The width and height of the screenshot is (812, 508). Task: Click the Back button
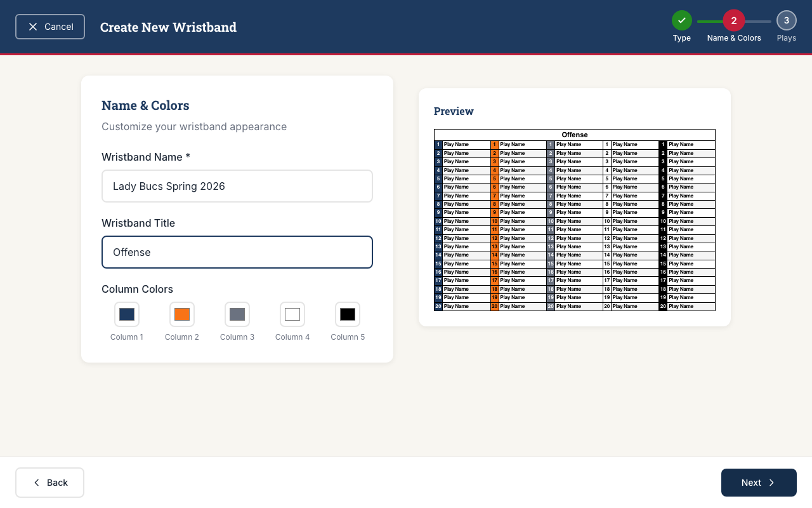click(x=49, y=483)
